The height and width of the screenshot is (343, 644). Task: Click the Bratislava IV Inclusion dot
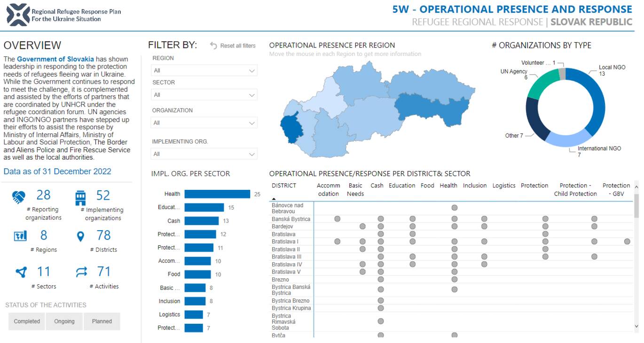pyautogui.click(x=484, y=264)
